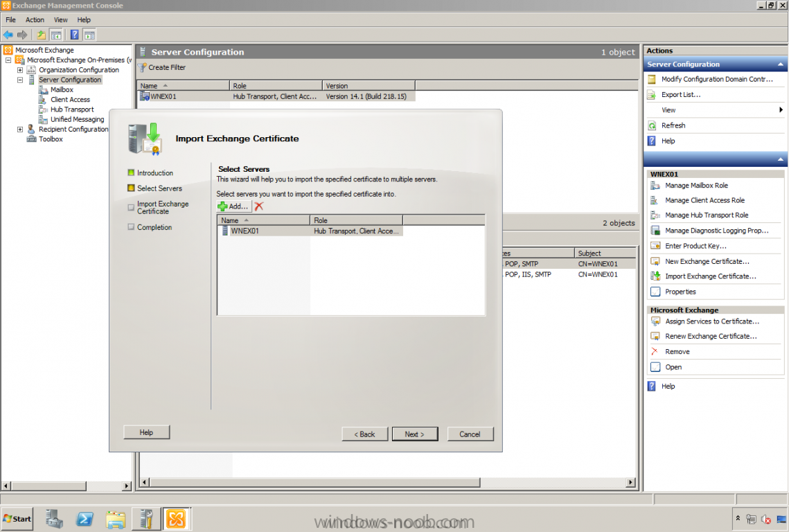Open Server Manager from the taskbar
Screen dimensions: 789x532
point(54,519)
